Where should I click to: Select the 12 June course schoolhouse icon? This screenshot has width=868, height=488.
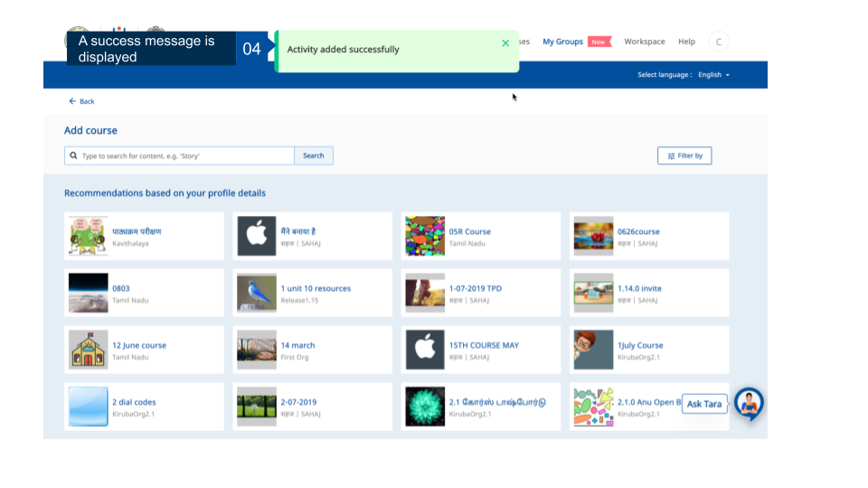[89, 350]
